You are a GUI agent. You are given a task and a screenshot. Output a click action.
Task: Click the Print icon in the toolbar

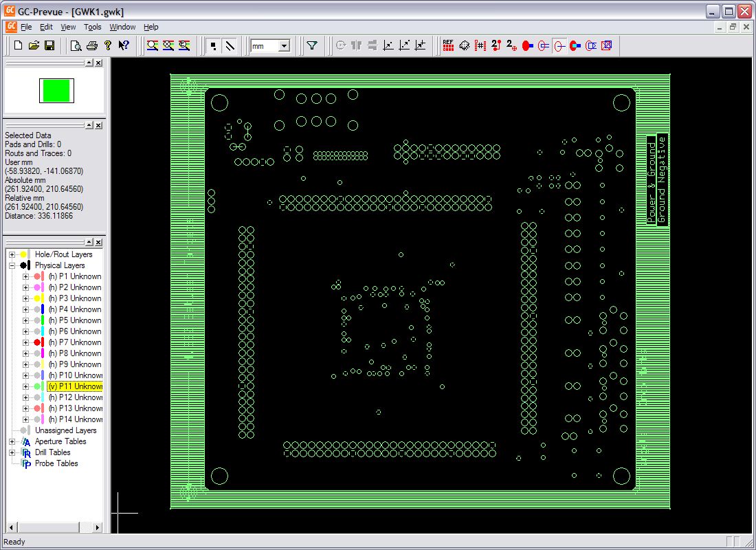[x=91, y=45]
